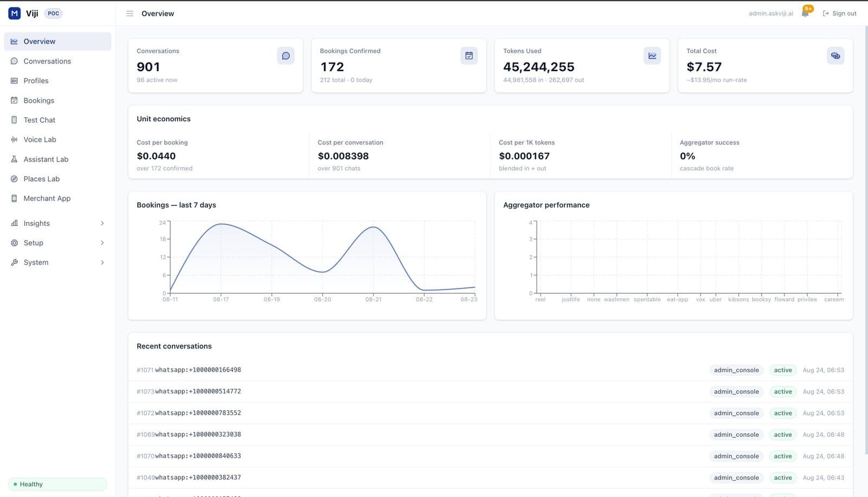Click the coins icon in Total Cost card
This screenshot has height=497, width=868.
pyautogui.click(x=835, y=56)
